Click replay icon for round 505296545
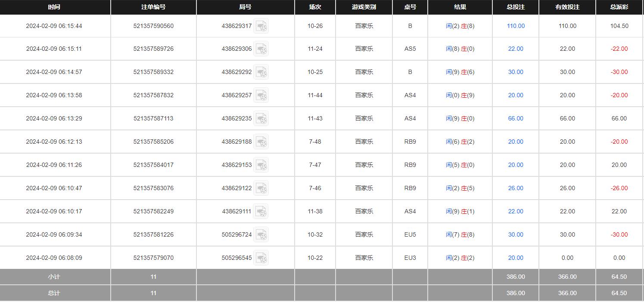This screenshot has height=302, width=644. (x=261, y=258)
